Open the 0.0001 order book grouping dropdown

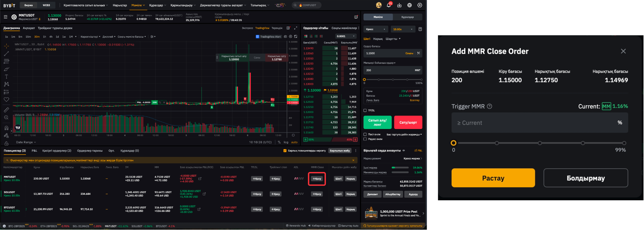pos(346,36)
